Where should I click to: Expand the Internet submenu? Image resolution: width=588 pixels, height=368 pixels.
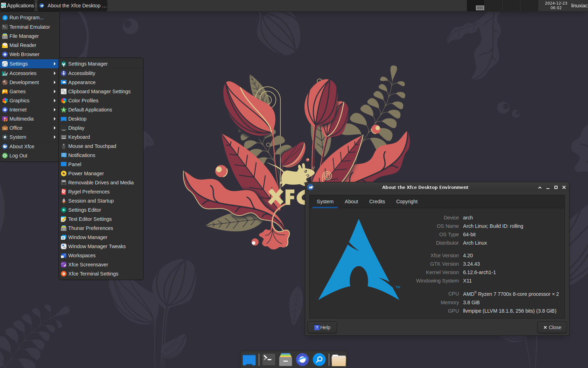[29, 110]
